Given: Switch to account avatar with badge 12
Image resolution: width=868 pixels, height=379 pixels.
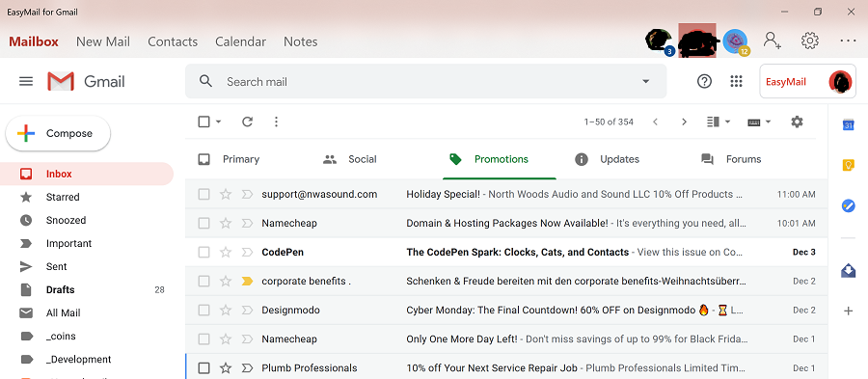Looking at the screenshot, I should point(736,41).
